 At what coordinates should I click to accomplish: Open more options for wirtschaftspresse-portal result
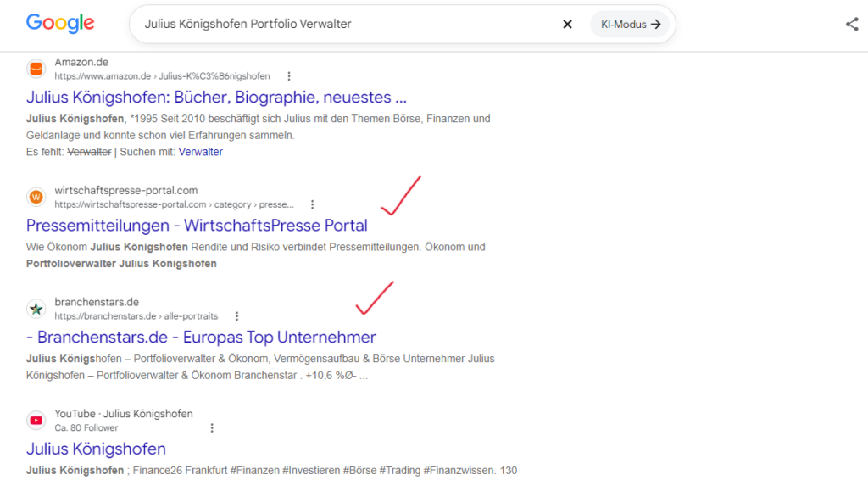(x=312, y=205)
